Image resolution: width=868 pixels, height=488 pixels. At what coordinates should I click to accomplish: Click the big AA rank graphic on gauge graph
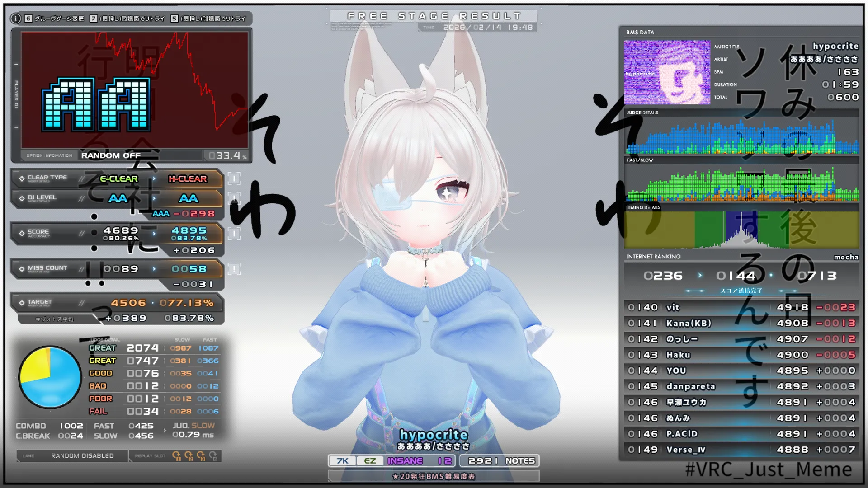tap(96, 104)
